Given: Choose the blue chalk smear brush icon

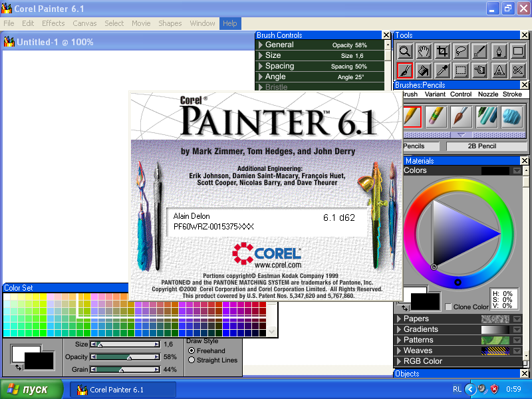Looking at the screenshot, I should (x=512, y=117).
